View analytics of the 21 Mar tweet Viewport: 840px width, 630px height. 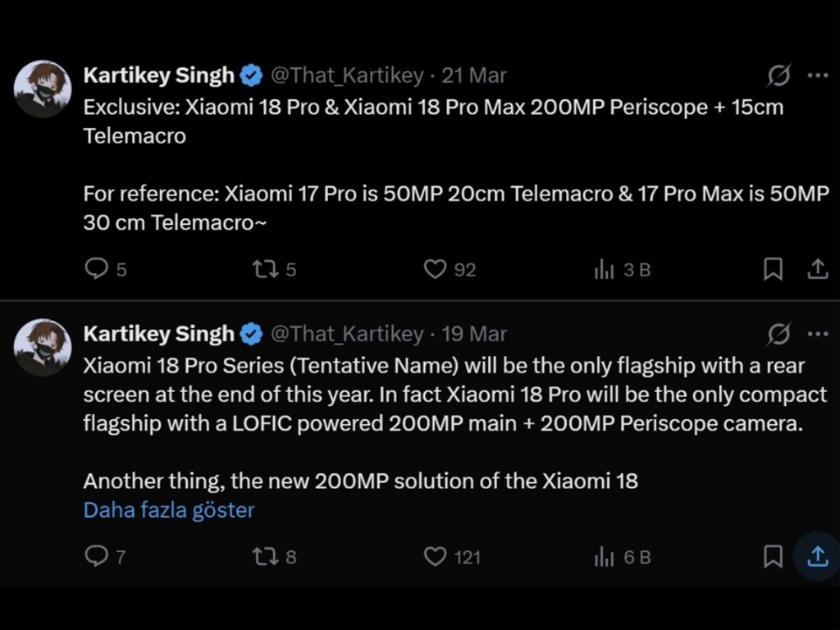coord(605,269)
